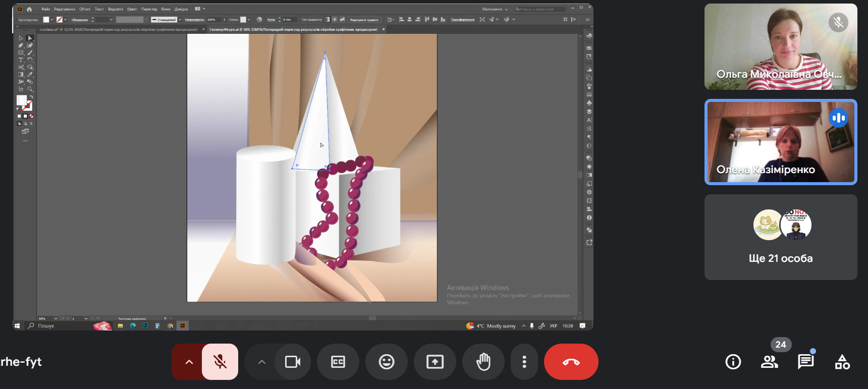
Task: Select the Type tool
Action: pyautogui.click(x=21, y=60)
